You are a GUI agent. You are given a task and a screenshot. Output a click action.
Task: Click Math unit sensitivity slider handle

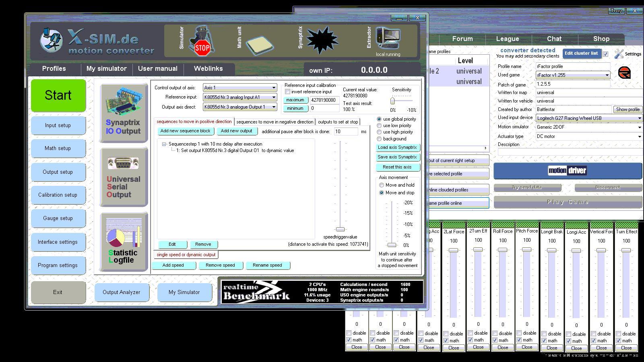[392, 245]
